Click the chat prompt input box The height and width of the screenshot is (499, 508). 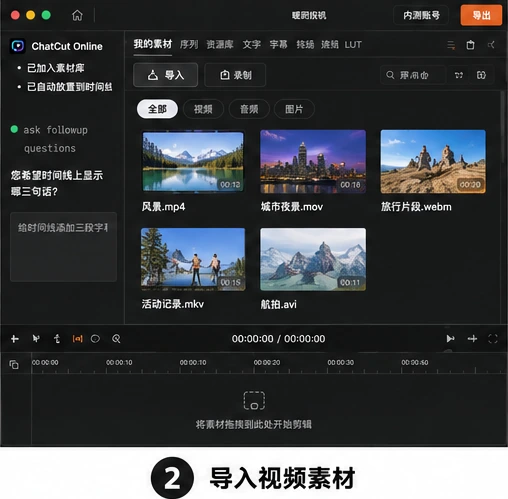[63, 247]
